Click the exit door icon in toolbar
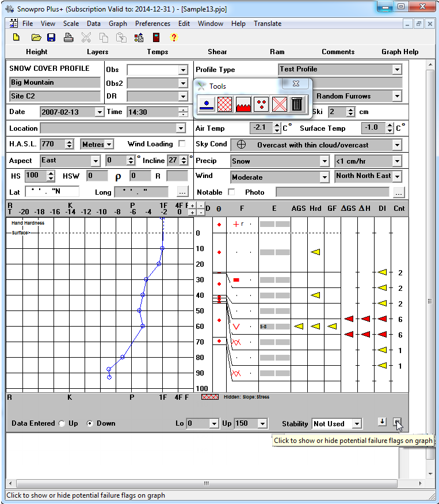The image size is (439, 504). click(x=156, y=37)
